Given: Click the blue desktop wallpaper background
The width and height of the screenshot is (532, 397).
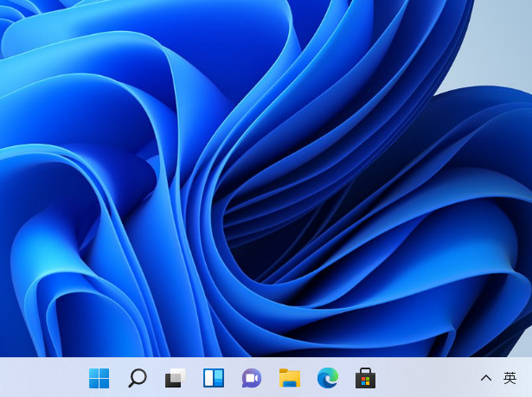Looking at the screenshot, I should [x=260, y=173].
